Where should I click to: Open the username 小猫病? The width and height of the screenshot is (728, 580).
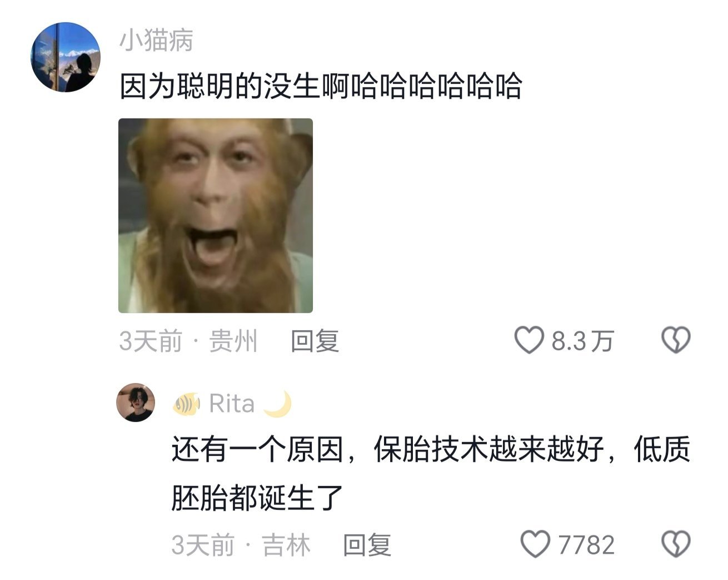[x=156, y=40]
